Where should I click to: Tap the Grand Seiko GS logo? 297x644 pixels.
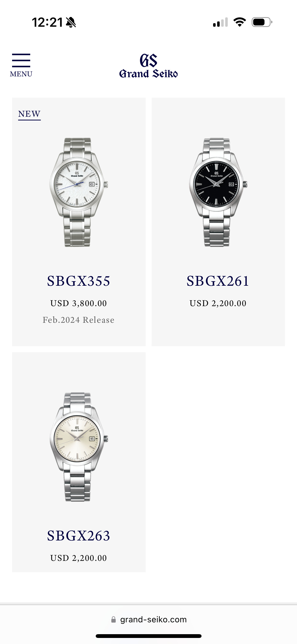(x=148, y=66)
